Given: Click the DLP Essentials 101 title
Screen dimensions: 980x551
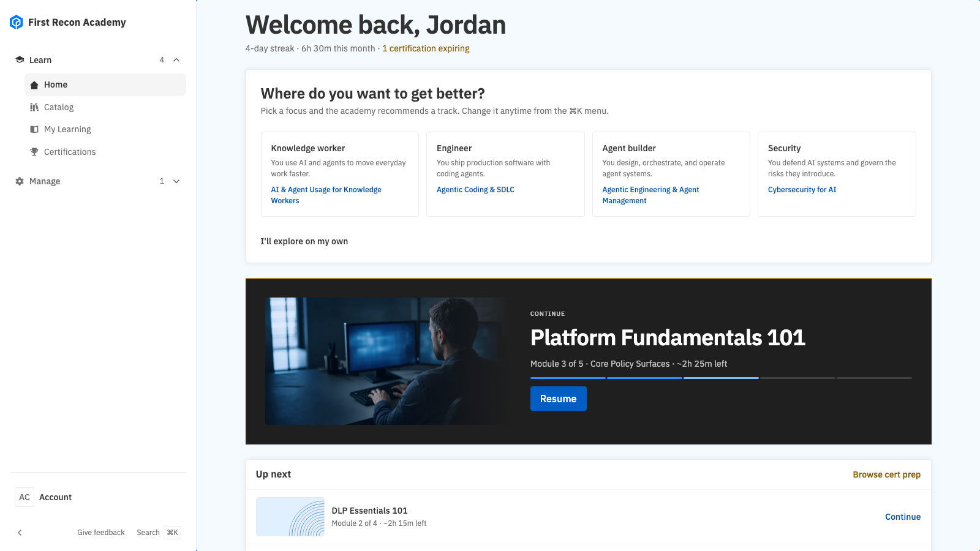Looking at the screenshot, I should 369,511.
